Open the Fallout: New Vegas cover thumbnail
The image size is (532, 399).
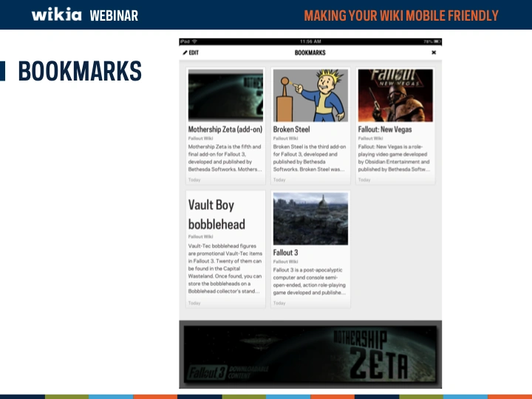pyautogui.click(x=395, y=95)
